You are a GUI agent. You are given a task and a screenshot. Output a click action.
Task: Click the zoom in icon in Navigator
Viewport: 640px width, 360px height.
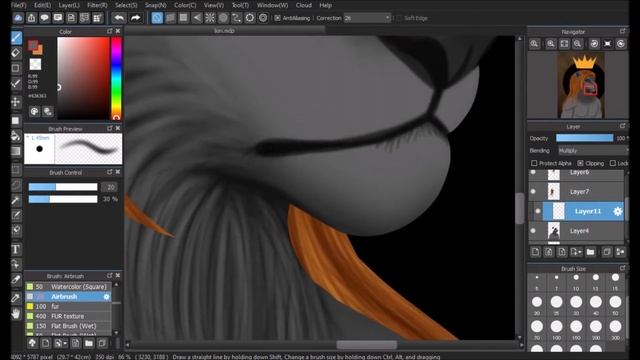(x=551, y=44)
